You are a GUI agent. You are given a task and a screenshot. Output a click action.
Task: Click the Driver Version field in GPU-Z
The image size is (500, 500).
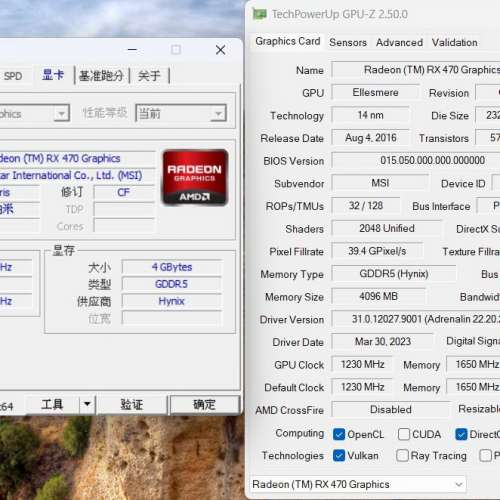point(416,319)
